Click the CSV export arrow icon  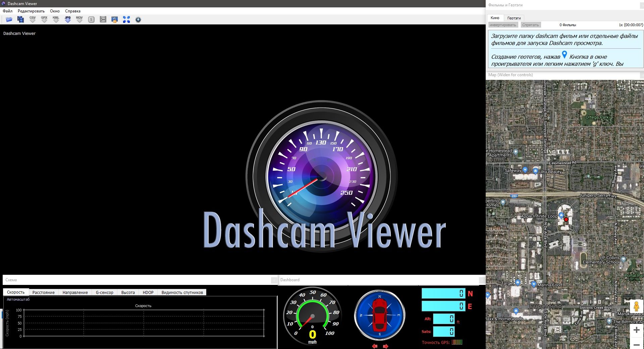point(33,19)
